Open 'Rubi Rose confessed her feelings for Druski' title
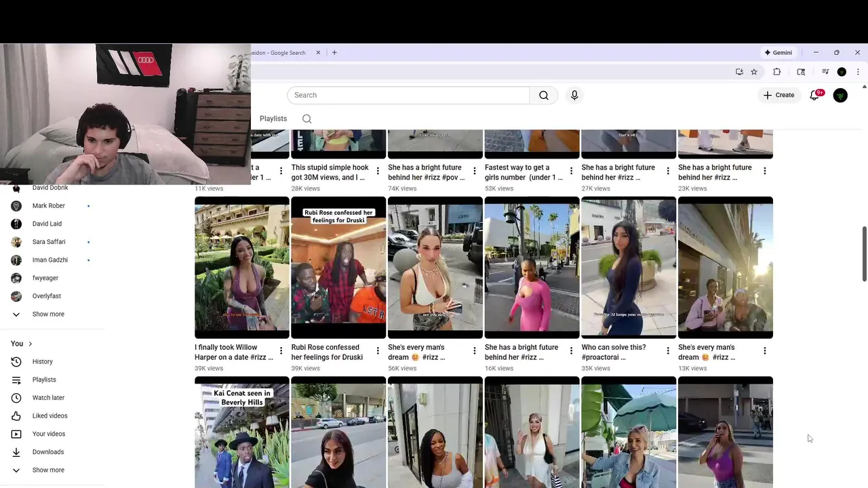 [327, 352]
